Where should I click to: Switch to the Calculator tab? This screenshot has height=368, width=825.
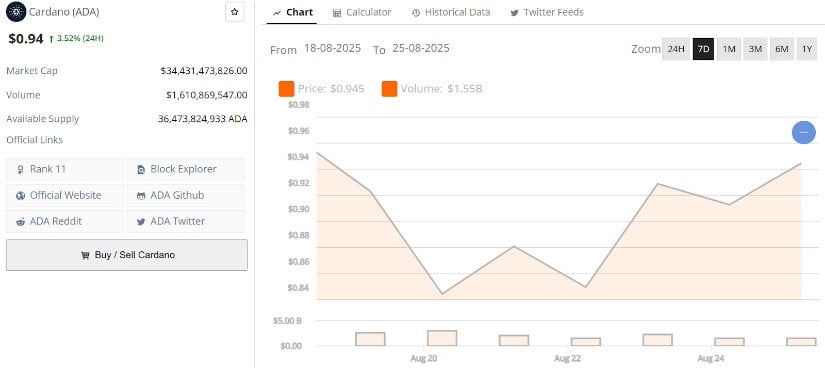point(363,12)
